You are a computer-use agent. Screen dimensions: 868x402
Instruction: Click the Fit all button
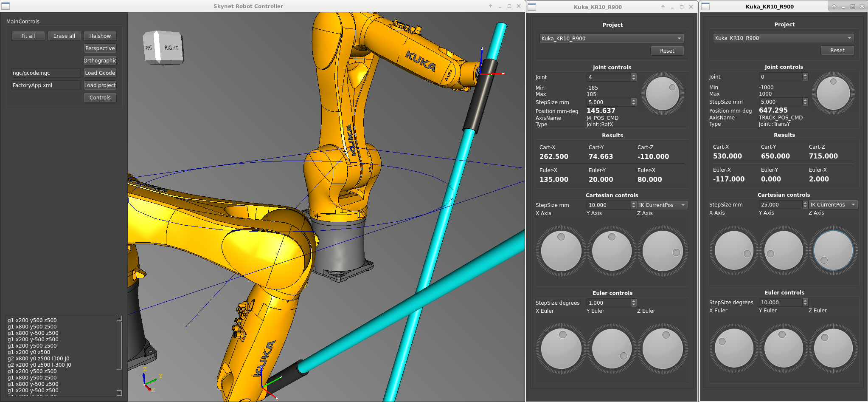pyautogui.click(x=28, y=36)
